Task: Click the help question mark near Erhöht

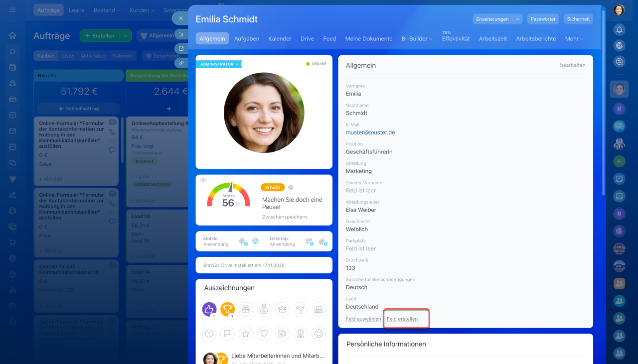Action: (291, 188)
